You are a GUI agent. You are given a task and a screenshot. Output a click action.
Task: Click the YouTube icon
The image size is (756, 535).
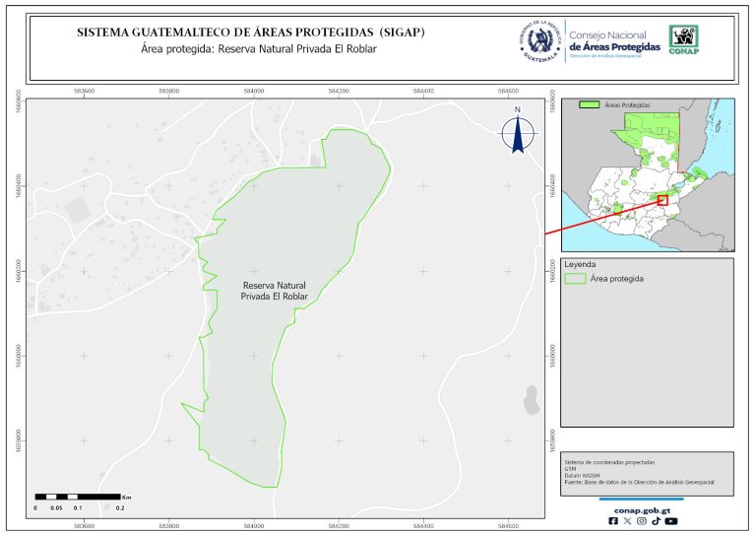click(x=670, y=521)
